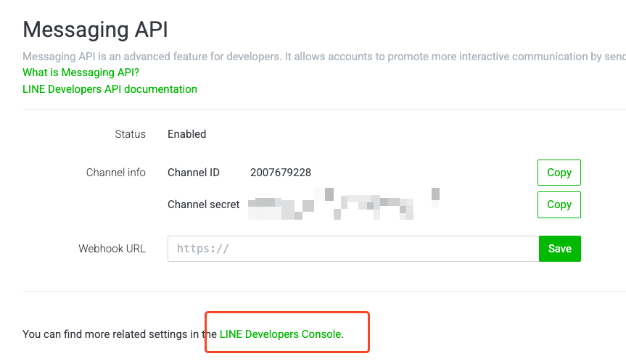Select the blurred Channel secret value
The width and height of the screenshot is (626, 364).
click(343, 204)
